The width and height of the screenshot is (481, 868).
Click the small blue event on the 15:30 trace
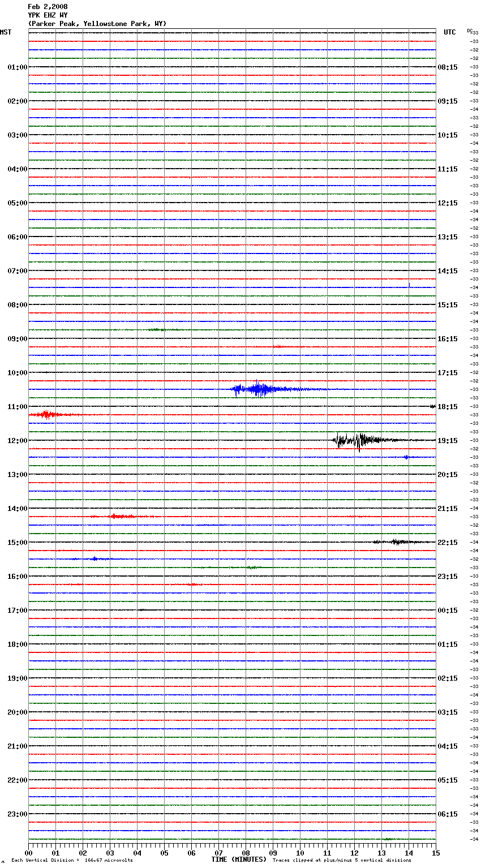tap(93, 559)
